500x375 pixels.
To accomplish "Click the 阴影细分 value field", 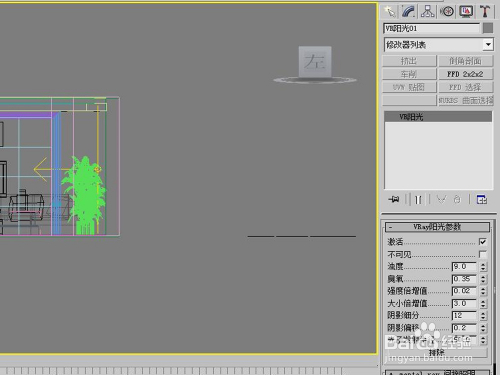I will click(x=464, y=315).
